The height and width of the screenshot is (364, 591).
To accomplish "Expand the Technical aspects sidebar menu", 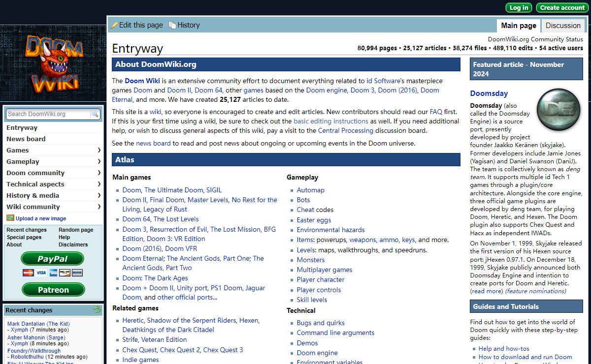I will [x=53, y=184].
